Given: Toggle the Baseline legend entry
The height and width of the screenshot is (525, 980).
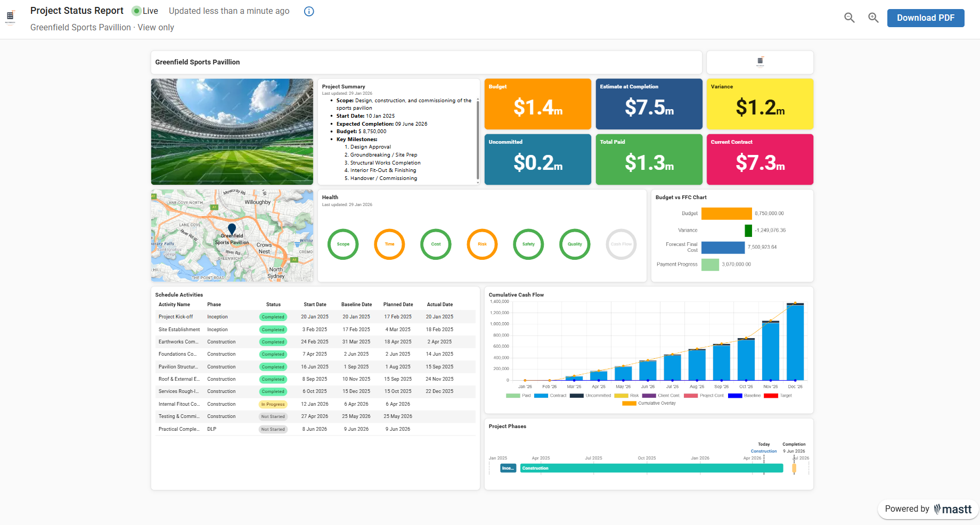Looking at the screenshot, I should (745, 396).
